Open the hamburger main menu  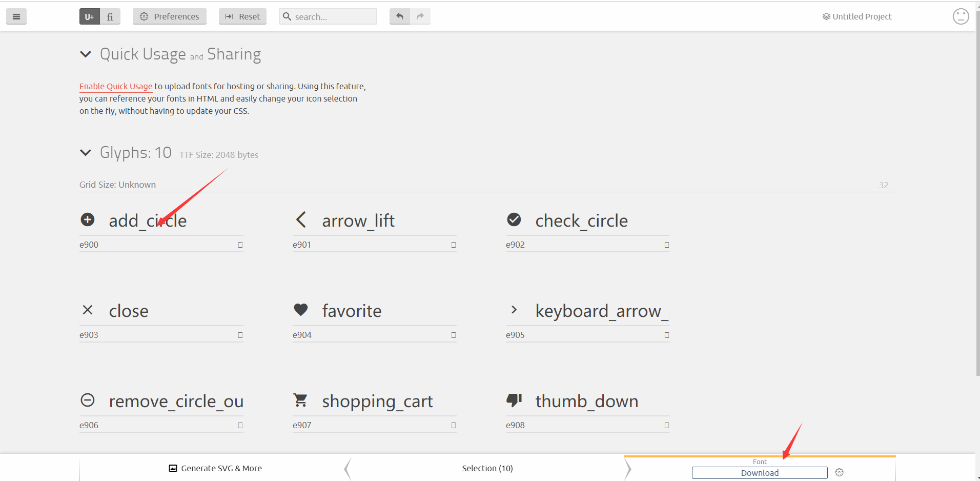pos(16,16)
